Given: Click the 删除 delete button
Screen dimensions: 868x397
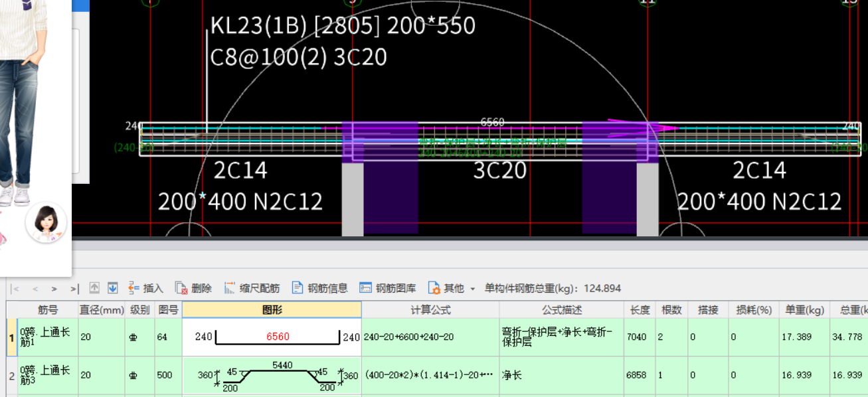Looking at the screenshot, I should 193,288.
